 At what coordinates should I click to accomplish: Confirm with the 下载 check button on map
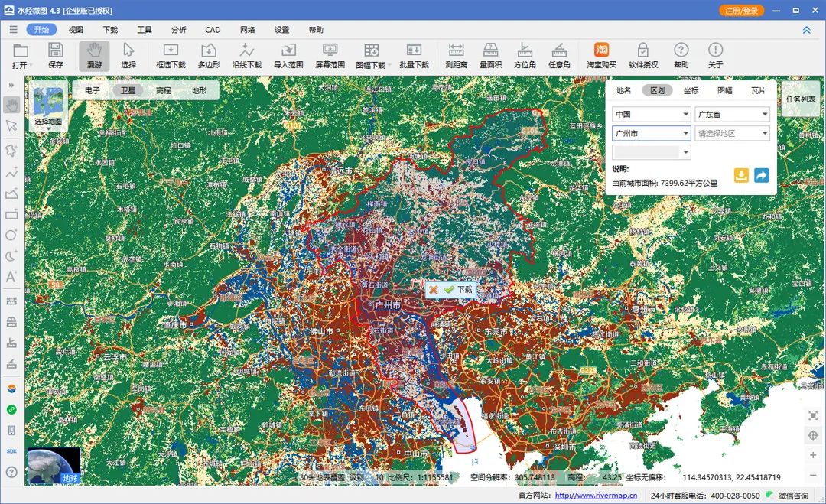point(458,290)
